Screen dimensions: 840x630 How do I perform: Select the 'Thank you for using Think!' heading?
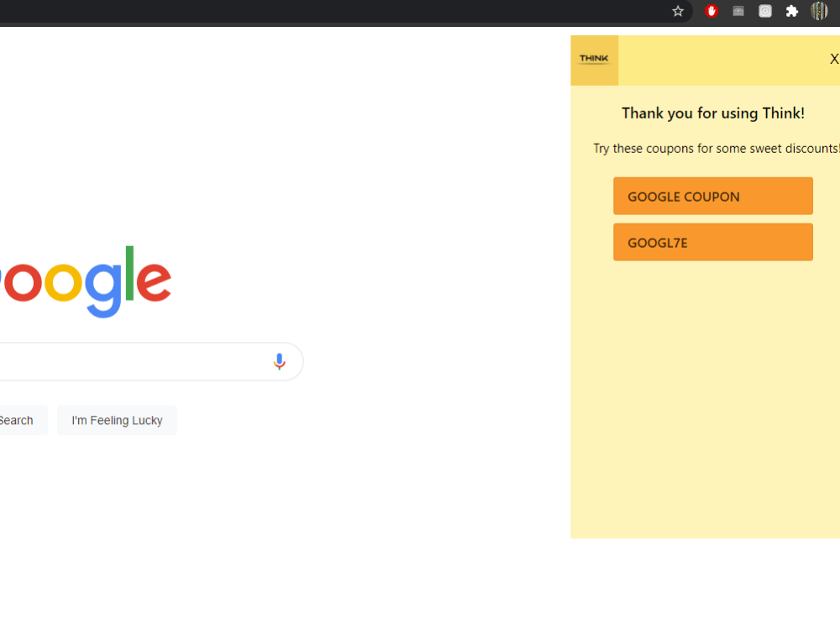[713, 113]
